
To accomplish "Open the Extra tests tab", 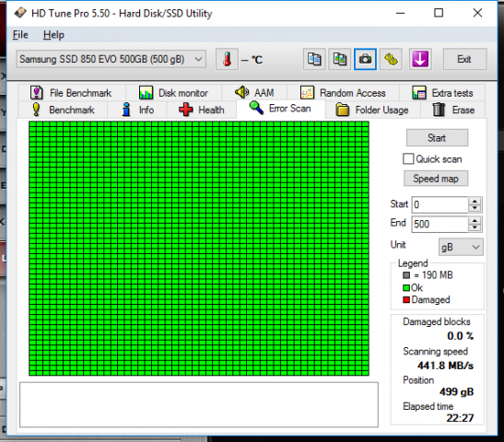I will [x=442, y=93].
